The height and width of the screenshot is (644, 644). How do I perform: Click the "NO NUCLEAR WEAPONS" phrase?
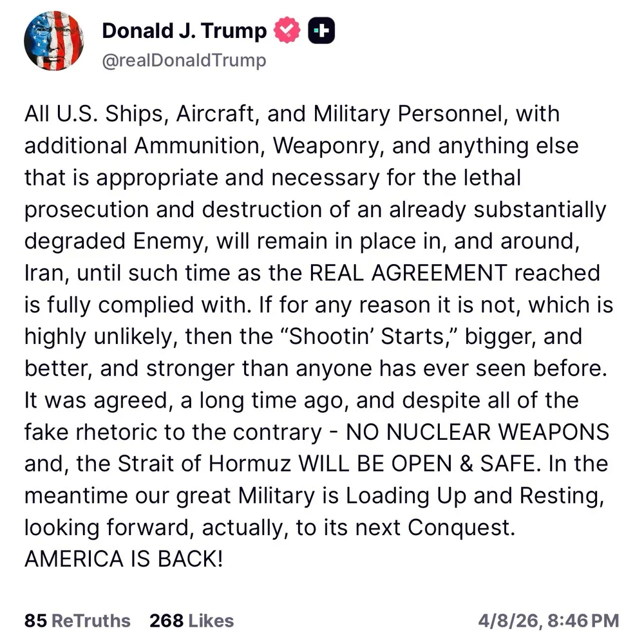coord(477,431)
